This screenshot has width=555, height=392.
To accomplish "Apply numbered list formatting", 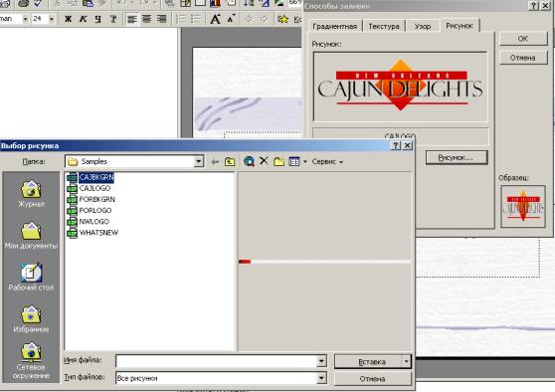I will pos(180,19).
